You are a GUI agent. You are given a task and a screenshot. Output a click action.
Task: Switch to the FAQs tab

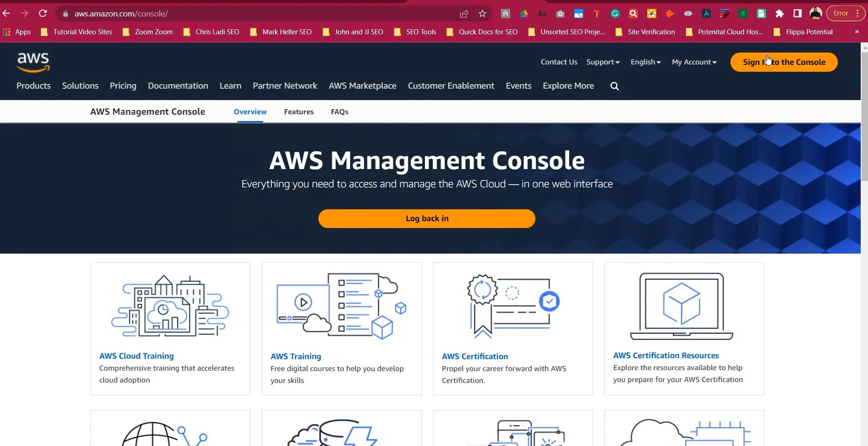339,111
